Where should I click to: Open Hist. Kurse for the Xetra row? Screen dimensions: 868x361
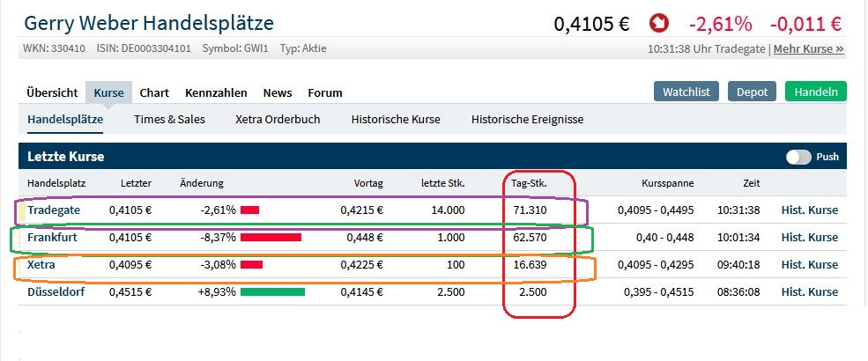click(809, 265)
